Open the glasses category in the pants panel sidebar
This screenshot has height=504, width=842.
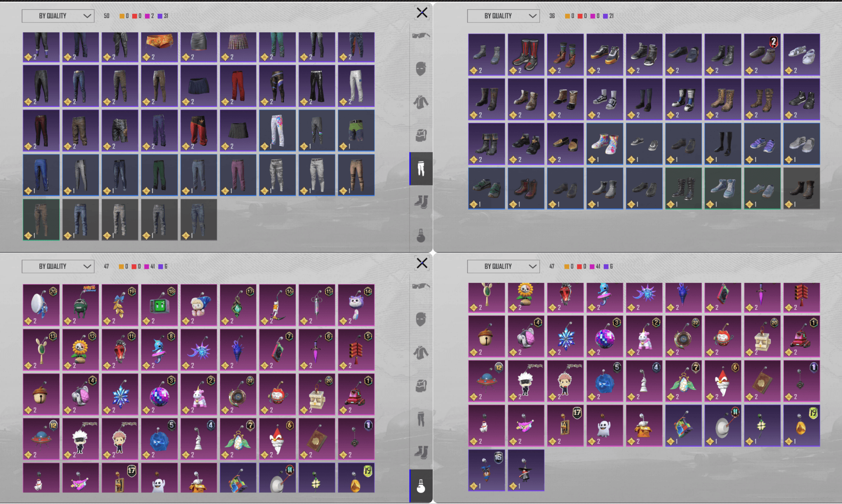pyautogui.click(x=421, y=36)
